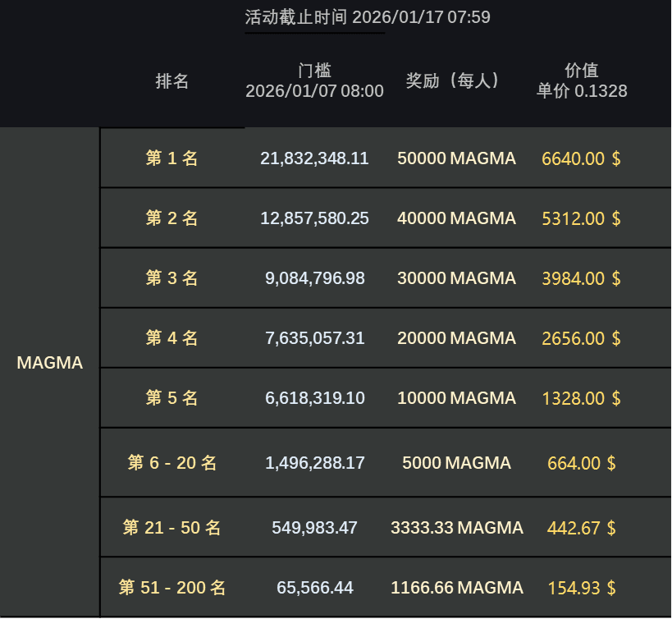Click the 154.93 $ value
This screenshot has height=619, width=672.
581,588
